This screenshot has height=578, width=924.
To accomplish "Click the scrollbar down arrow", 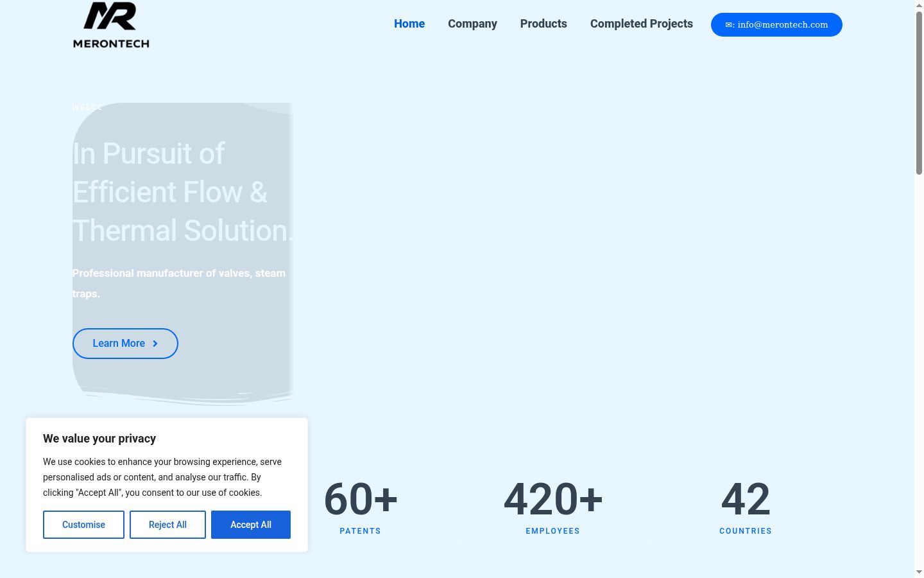I will (919, 572).
